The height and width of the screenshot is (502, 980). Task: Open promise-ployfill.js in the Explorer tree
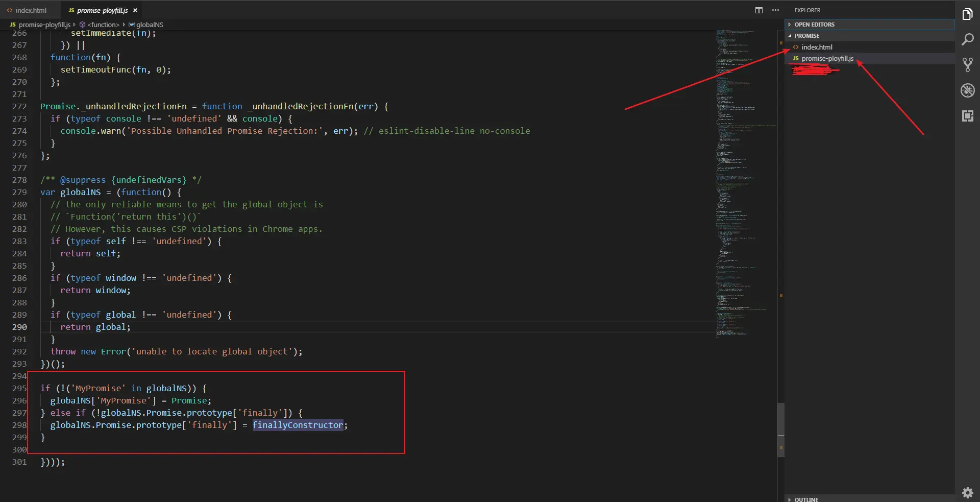(869, 58)
